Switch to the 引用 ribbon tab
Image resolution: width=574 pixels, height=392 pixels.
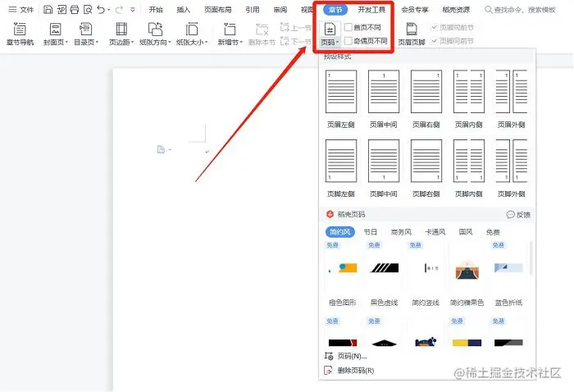253,10
